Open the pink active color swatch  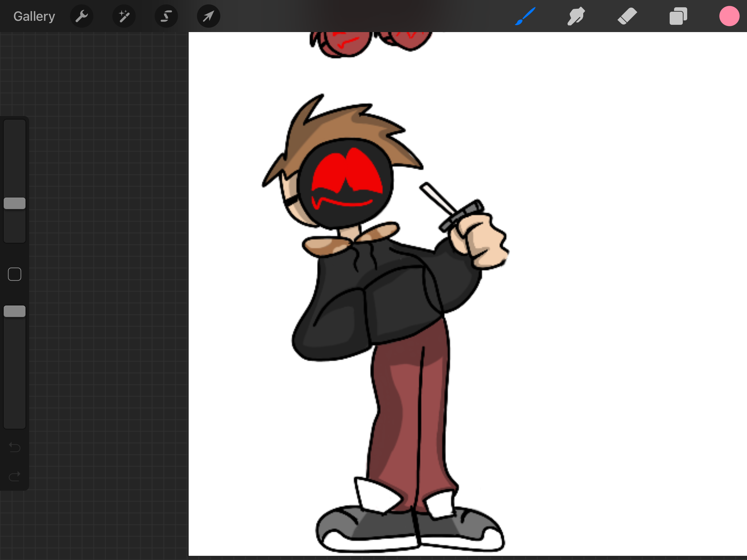pos(729,16)
